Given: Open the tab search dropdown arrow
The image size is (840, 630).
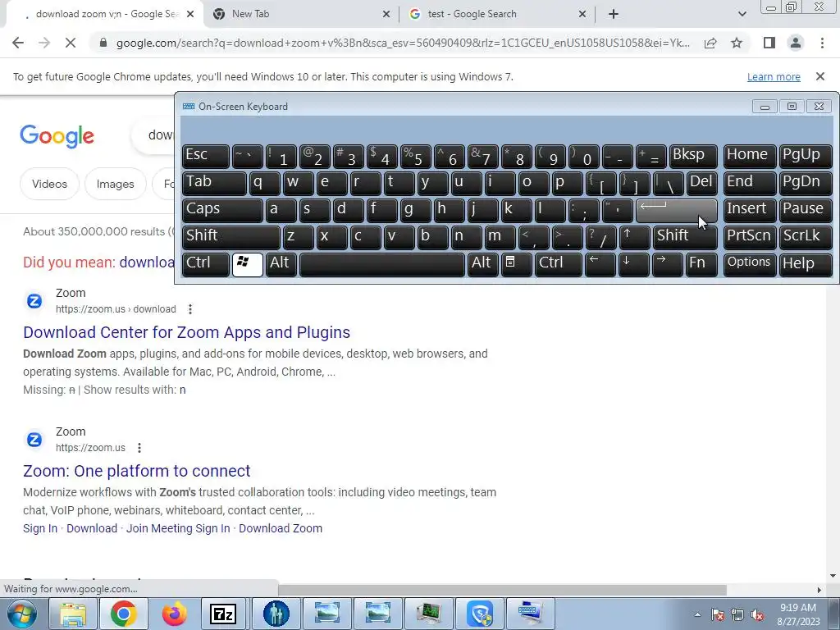Looking at the screenshot, I should pos(742,14).
